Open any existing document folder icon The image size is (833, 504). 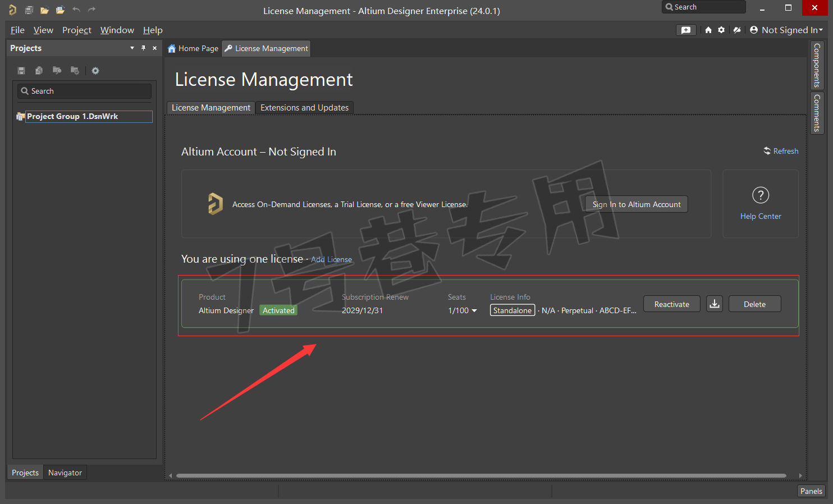click(x=44, y=10)
